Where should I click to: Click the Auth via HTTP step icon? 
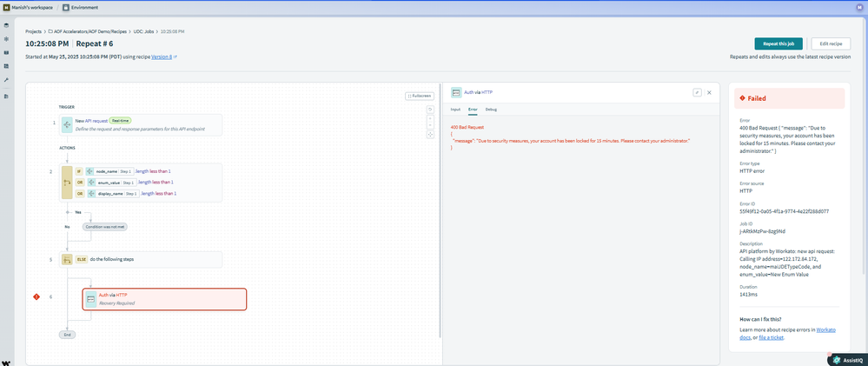(90, 299)
